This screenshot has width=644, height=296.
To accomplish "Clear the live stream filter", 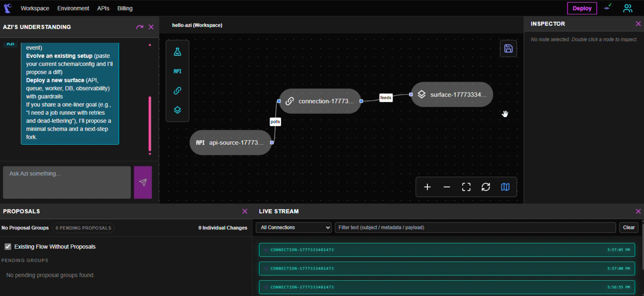I will [x=629, y=228].
